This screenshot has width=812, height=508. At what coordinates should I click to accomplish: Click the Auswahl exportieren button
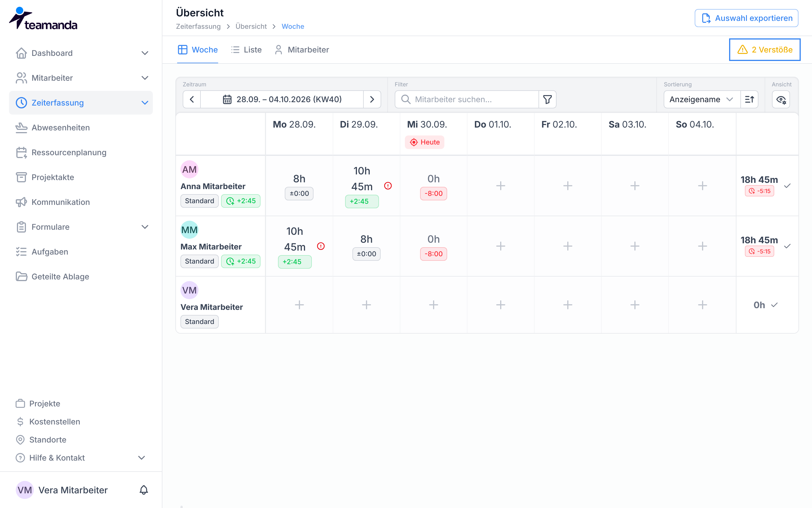tap(746, 18)
